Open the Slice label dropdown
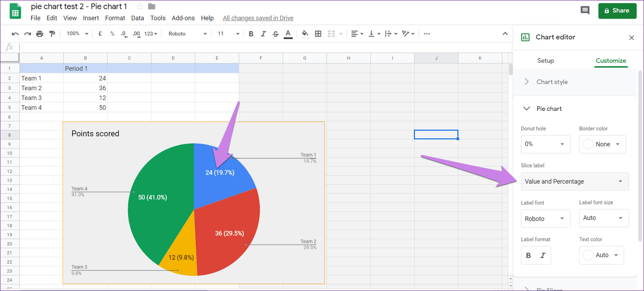 575,181
